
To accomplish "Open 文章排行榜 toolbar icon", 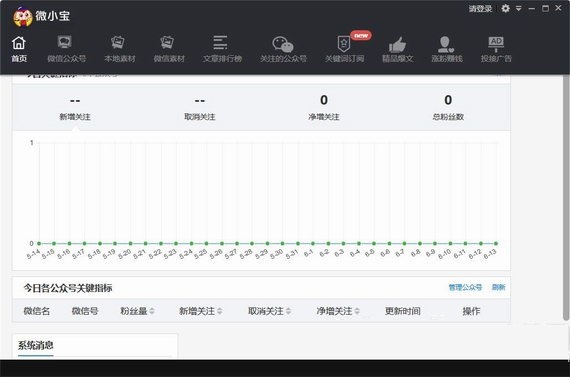I will 220,43.
